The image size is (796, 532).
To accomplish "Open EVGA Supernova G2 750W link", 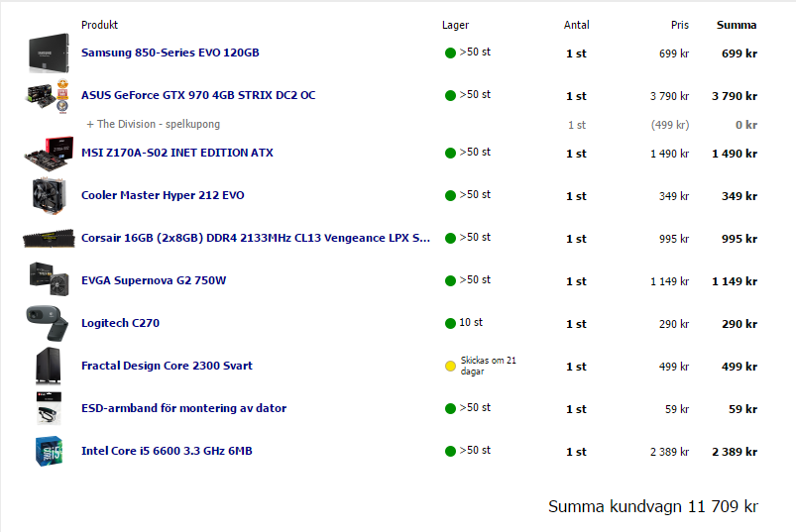I will click(x=154, y=280).
